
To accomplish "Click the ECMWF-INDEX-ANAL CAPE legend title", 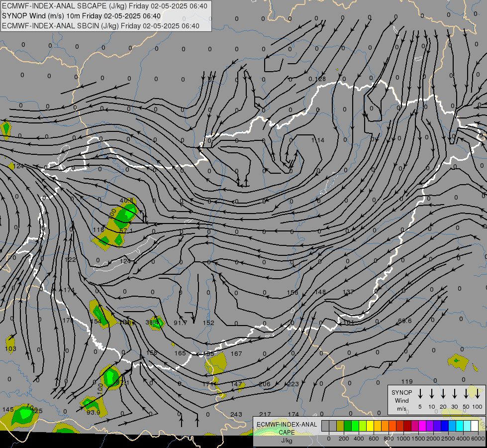I will tap(287, 428).
